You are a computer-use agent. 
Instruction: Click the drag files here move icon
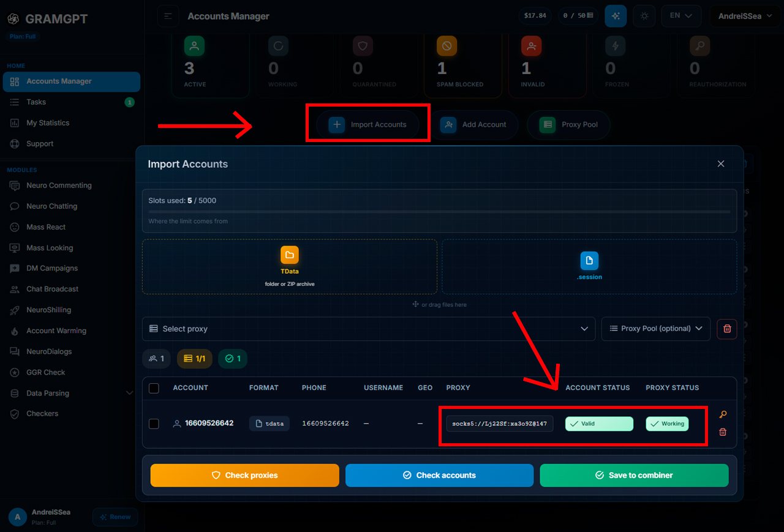click(415, 304)
